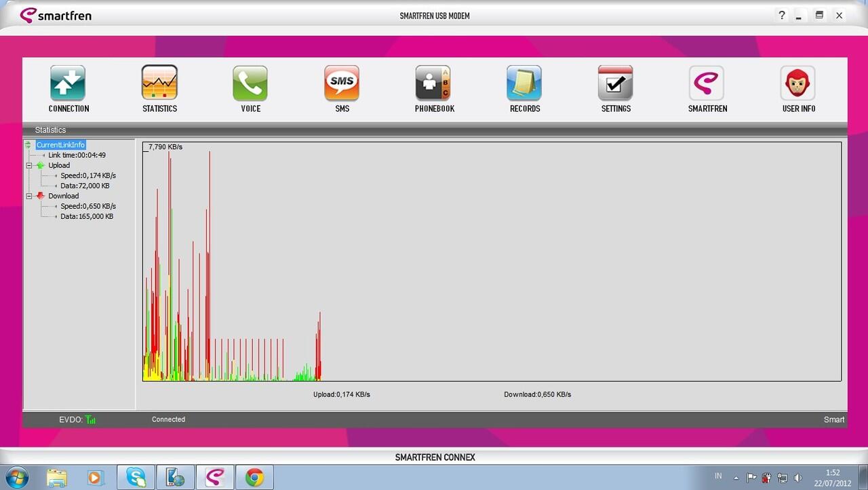Click the Show desktop strip
The width and height of the screenshot is (868, 490).
point(863,477)
